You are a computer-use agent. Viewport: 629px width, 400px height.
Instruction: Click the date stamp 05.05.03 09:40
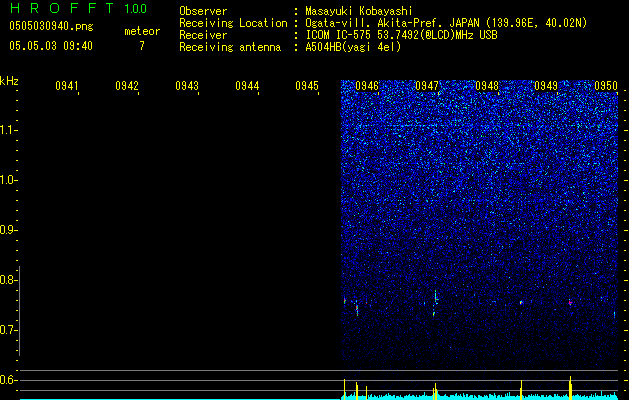[51, 46]
